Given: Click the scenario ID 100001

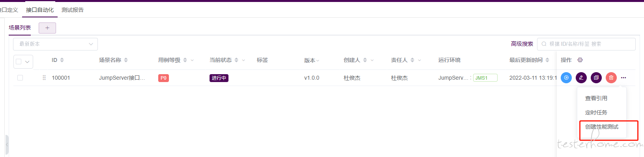Looking at the screenshot, I should (61, 78).
